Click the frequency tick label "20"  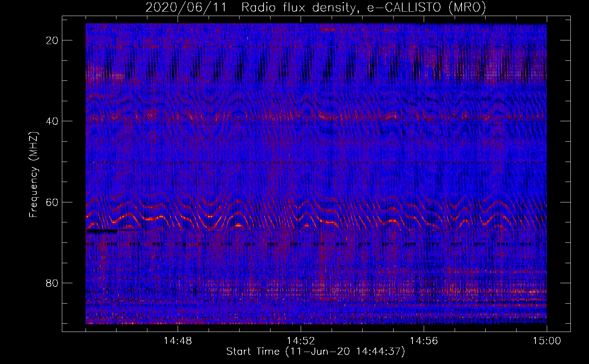point(52,40)
